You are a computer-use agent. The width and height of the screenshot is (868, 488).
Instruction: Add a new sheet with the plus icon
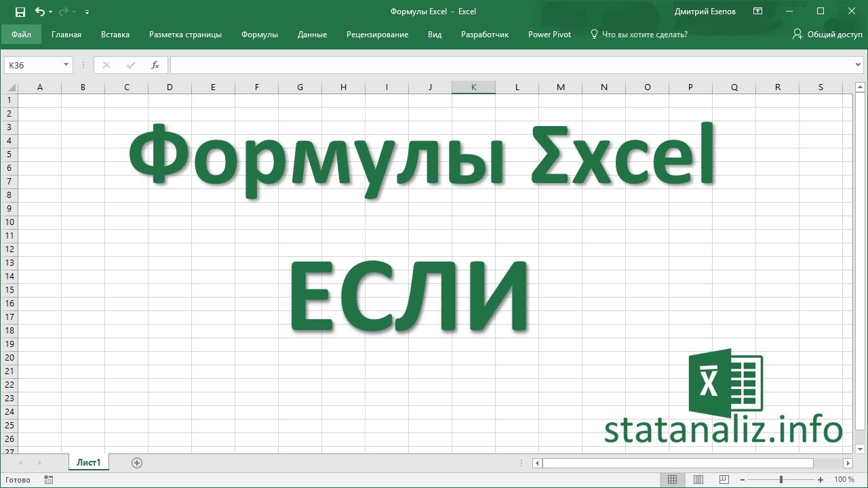tap(137, 463)
